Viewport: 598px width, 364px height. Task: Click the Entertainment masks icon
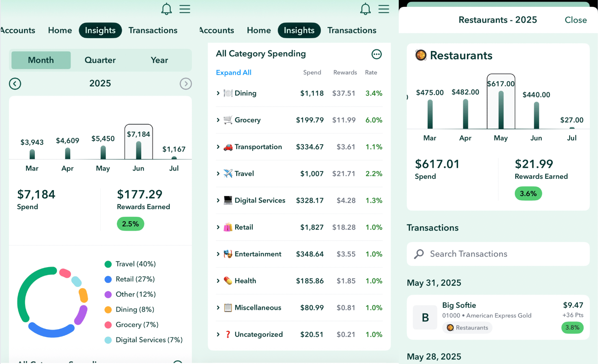[228, 254]
